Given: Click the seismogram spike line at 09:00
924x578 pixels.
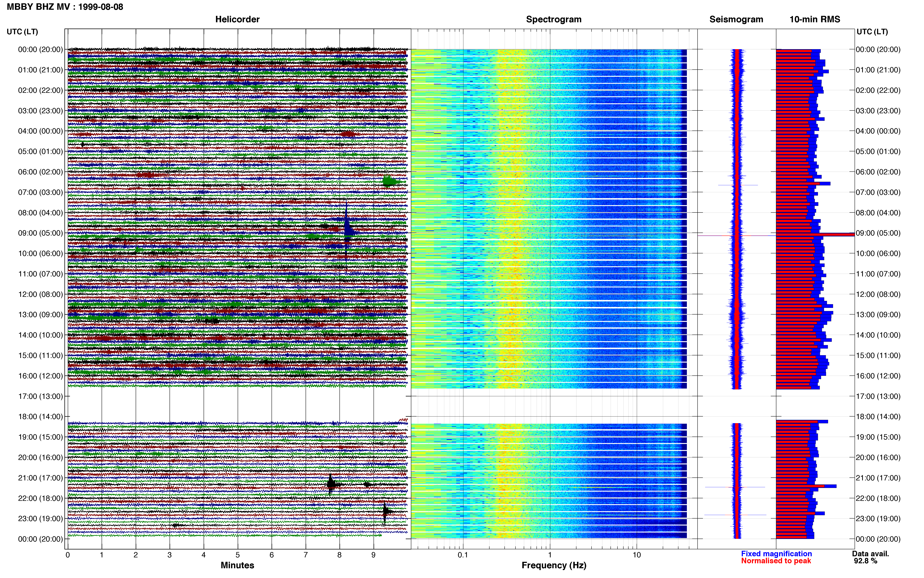Looking at the screenshot, I should 737,236.
